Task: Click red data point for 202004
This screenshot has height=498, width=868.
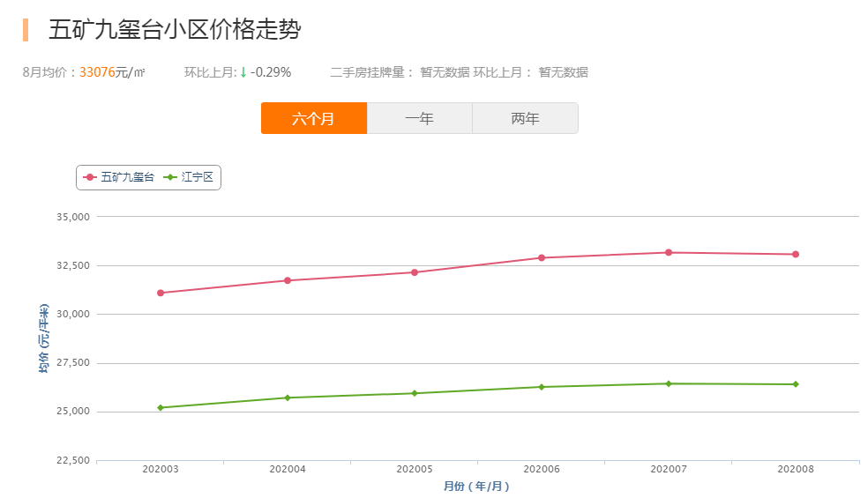Action: tap(288, 280)
